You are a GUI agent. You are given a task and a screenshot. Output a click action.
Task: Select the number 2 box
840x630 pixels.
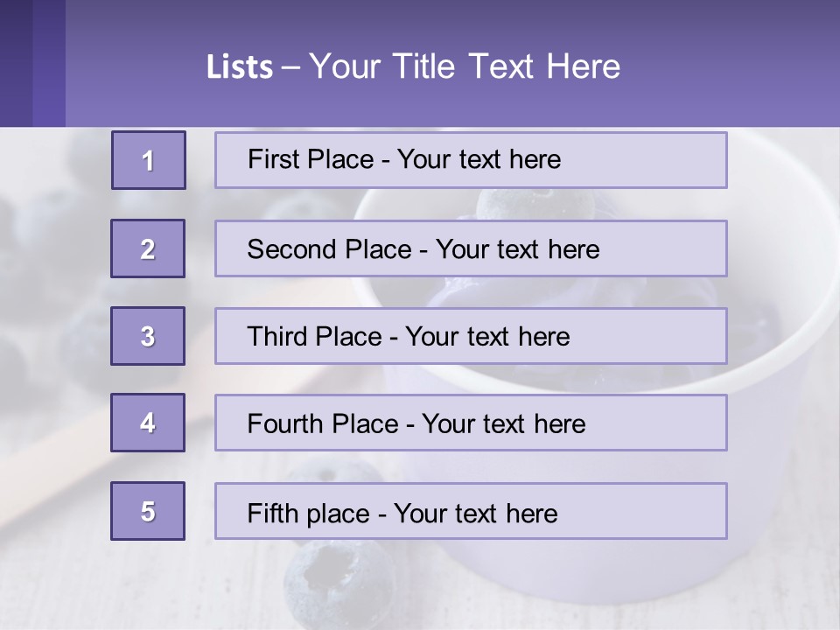tap(148, 248)
